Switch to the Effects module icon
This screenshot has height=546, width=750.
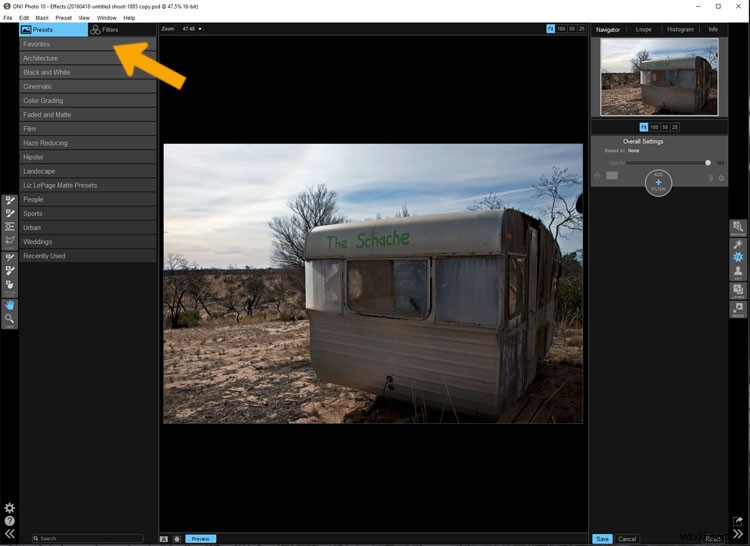point(738,257)
